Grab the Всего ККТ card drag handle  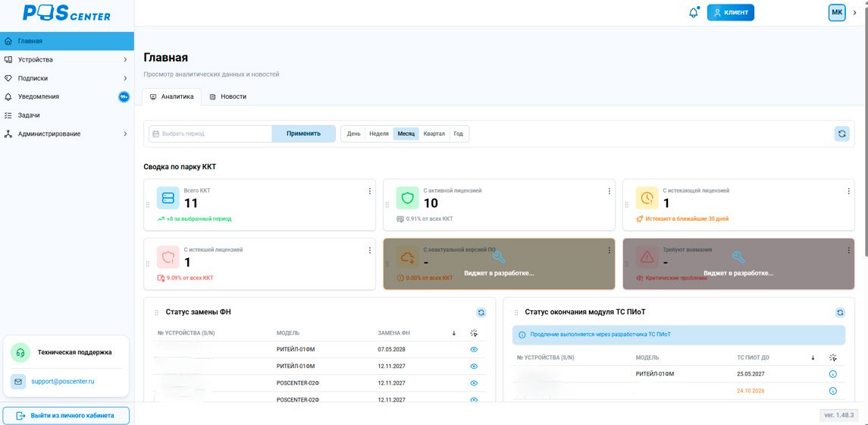coord(148,205)
